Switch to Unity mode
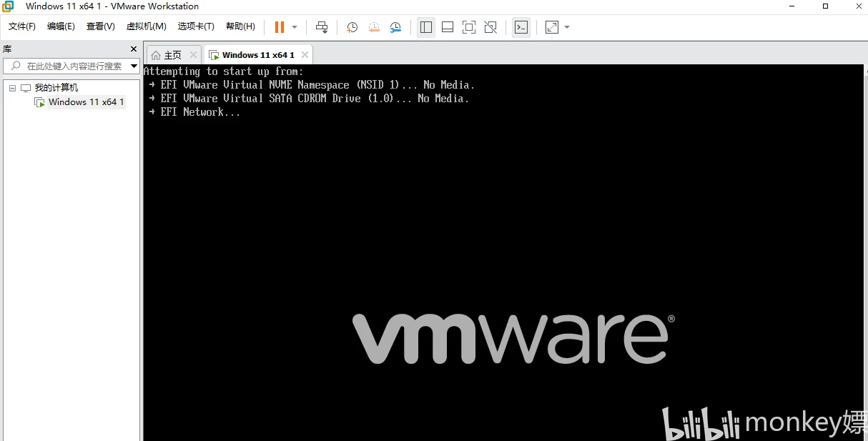This screenshot has height=441, width=868. pos(490,27)
